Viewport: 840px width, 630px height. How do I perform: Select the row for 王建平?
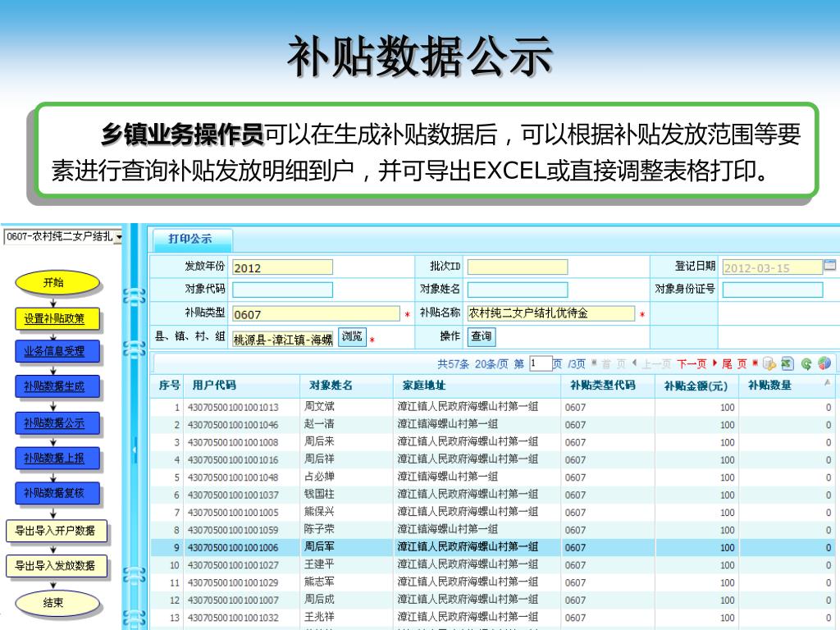(493, 565)
